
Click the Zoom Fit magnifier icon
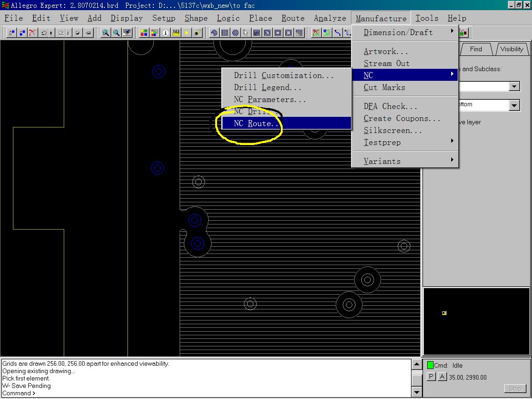click(116, 33)
